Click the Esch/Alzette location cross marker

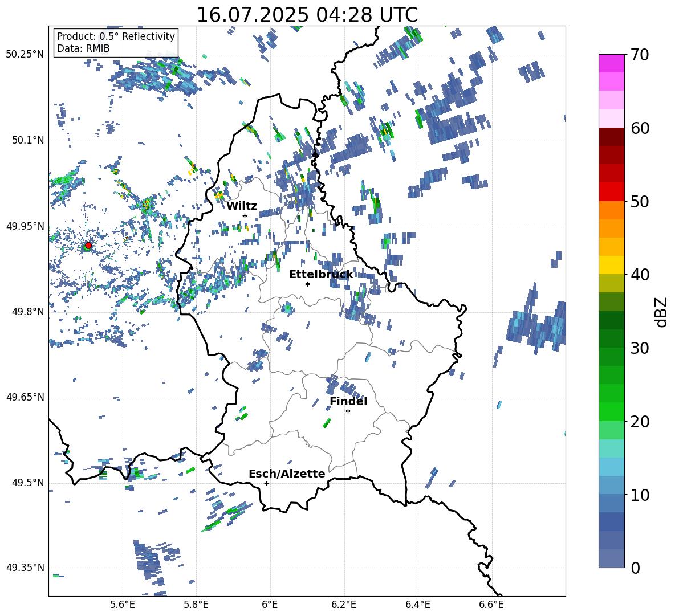pyautogui.click(x=266, y=483)
